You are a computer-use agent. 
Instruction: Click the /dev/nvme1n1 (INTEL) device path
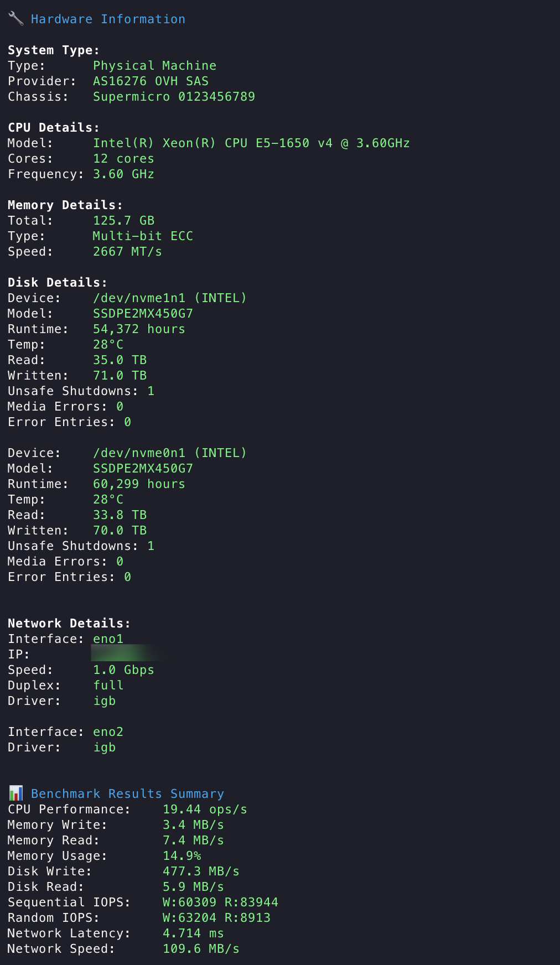click(x=169, y=298)
